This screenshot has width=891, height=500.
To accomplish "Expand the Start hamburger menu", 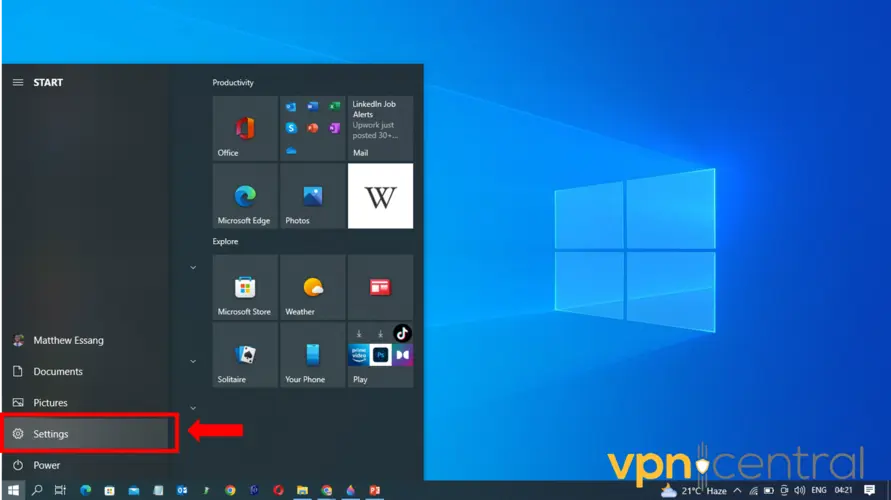I will point(18,82).
